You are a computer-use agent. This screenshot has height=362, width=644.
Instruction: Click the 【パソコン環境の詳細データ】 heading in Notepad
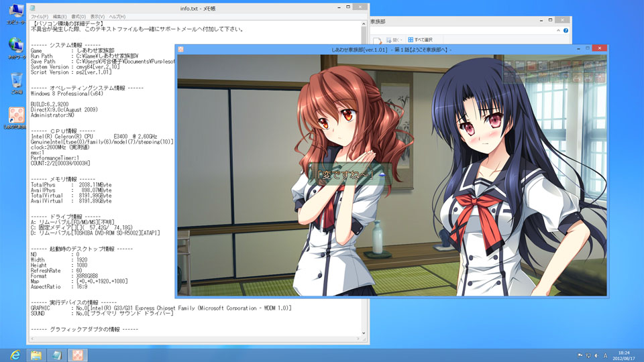click(68, 24)
